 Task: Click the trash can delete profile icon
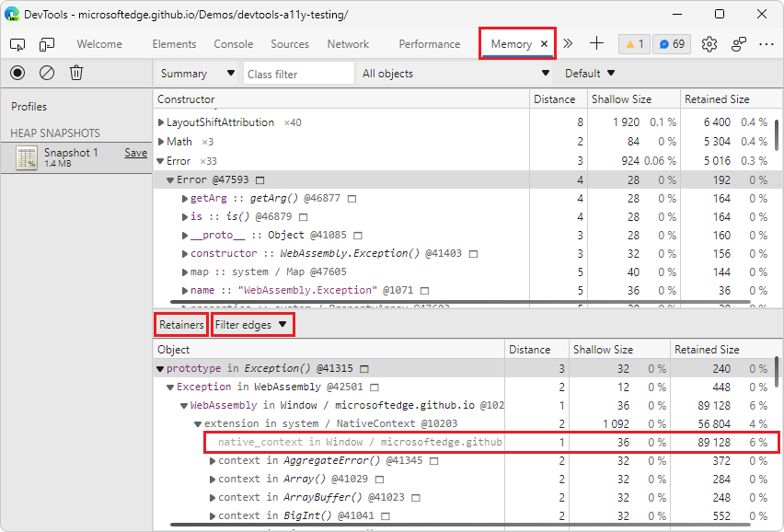(x=76, y=73)
